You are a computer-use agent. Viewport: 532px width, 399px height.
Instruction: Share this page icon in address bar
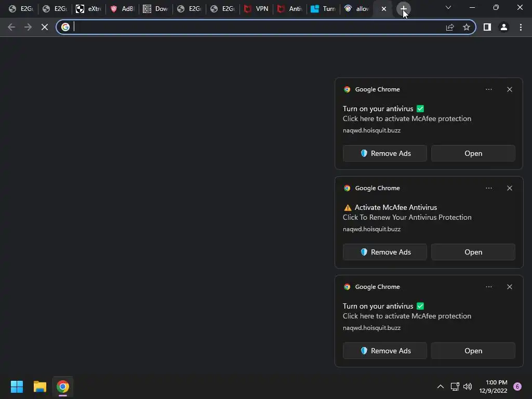(450, 27)
